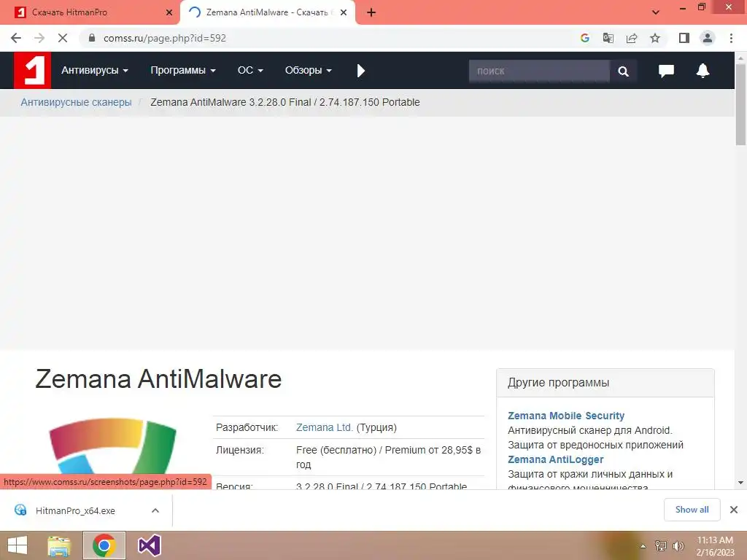Click scrollbar down arrow
The height and width of the screenshot is (560, 747).
740,483
